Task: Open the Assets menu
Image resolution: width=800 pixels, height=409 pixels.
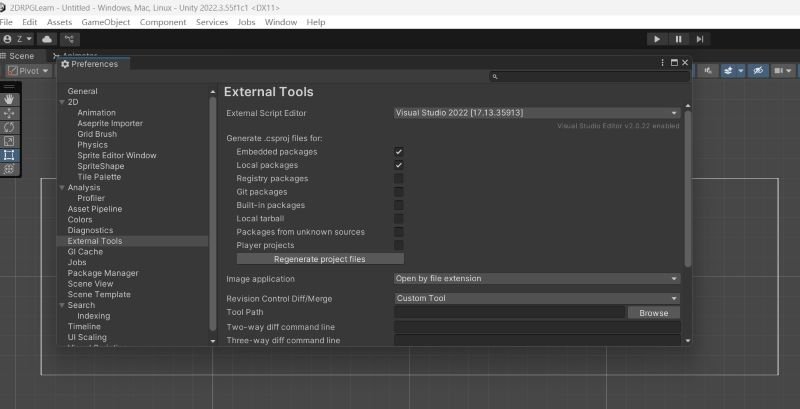Action: click(x=59, y=22)
